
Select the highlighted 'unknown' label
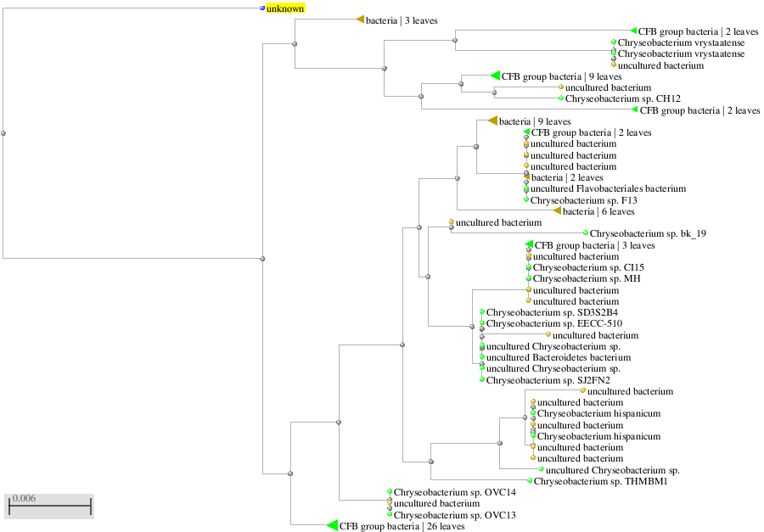click(285, 8)
